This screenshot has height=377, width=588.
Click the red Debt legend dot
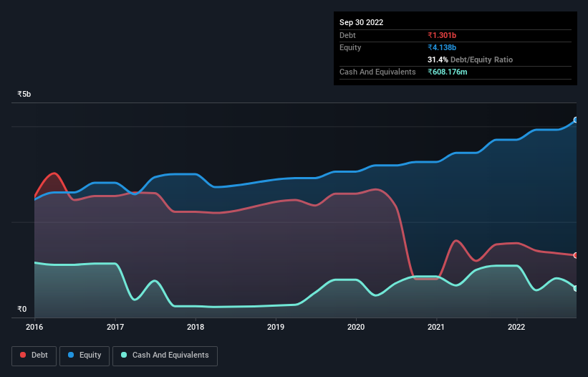tap(23, 355)
